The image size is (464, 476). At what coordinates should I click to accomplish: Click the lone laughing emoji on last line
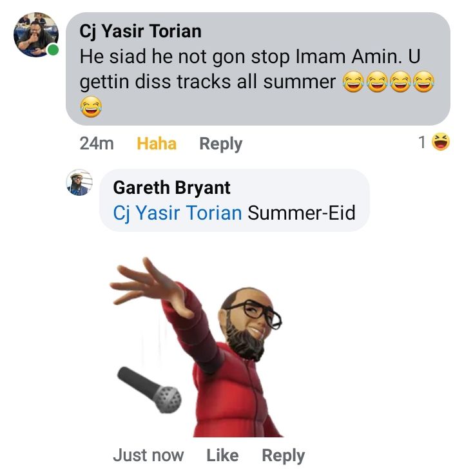pyautogui.click(x=91, y=107)
